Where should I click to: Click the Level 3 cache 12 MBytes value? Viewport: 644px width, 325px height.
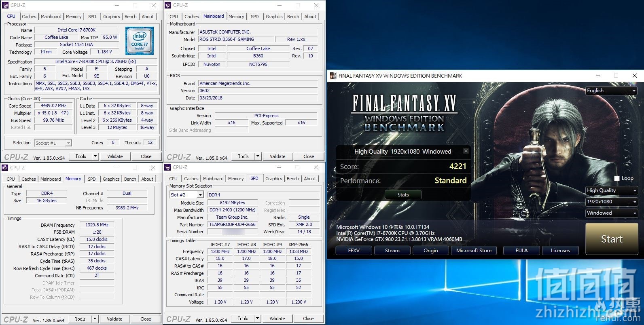[117, 127]
